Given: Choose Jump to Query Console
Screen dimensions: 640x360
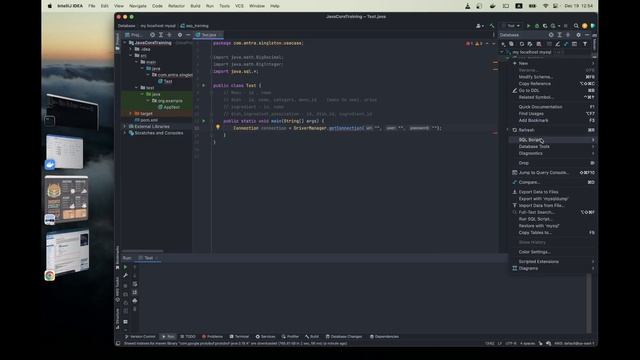Looking at the screenshot, I should click(x=553, y=173).
